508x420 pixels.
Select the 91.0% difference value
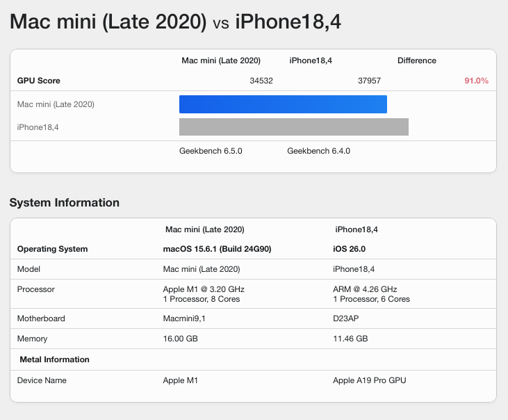coord(476,81)
